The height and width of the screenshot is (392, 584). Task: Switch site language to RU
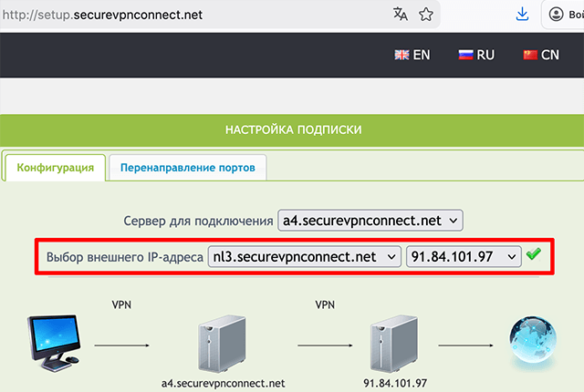(476, 55)
